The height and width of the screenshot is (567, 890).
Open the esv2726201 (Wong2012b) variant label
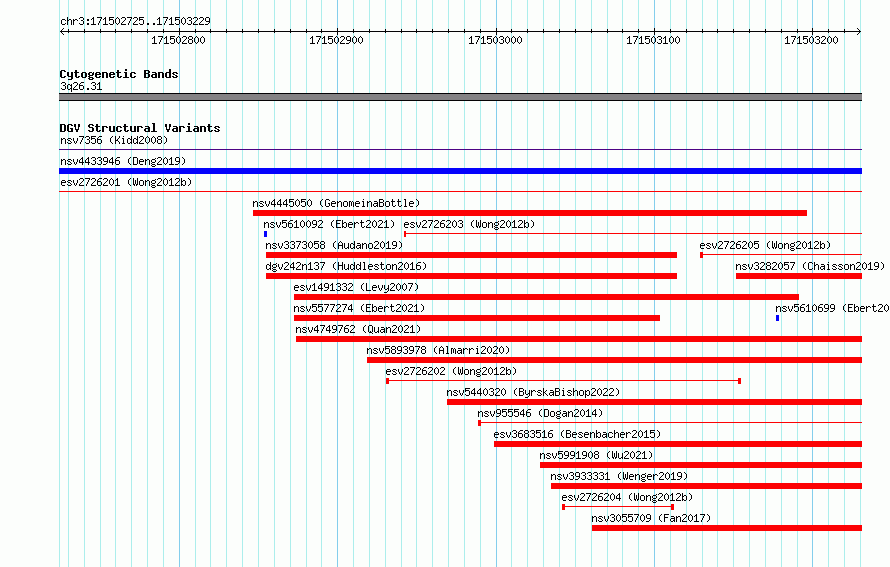coord(126,182)
